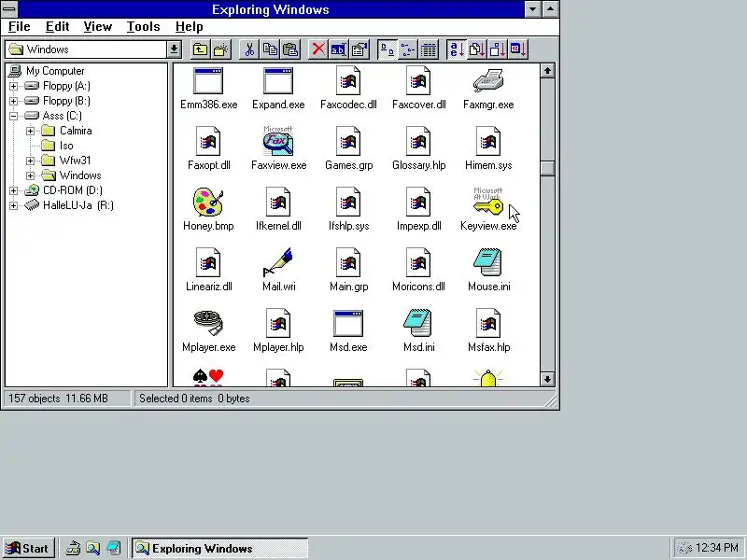Image resolution: width=747 pixels, height=560 pixels.
Task: Go up one folder level toolbar button
Action: click(200, 49)
